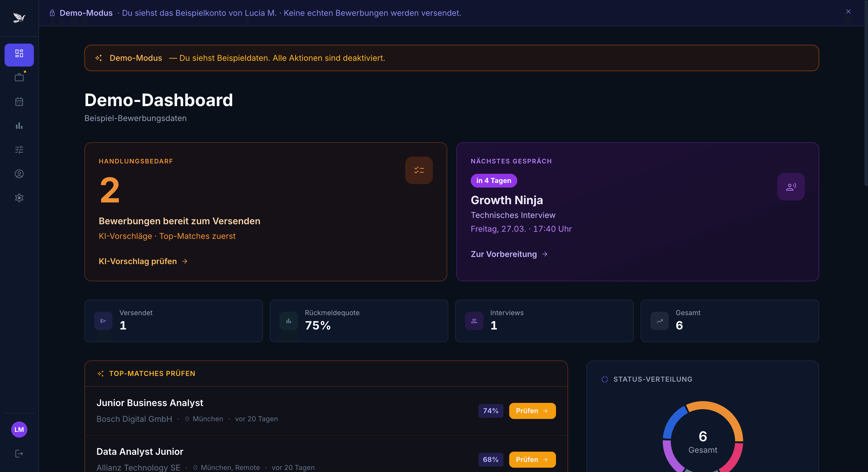The width and height of the screenshot is (868, 472).
Task: Click the logout icon at sidebar bottom
Action: pyautogui.click(x=19, y=453)
